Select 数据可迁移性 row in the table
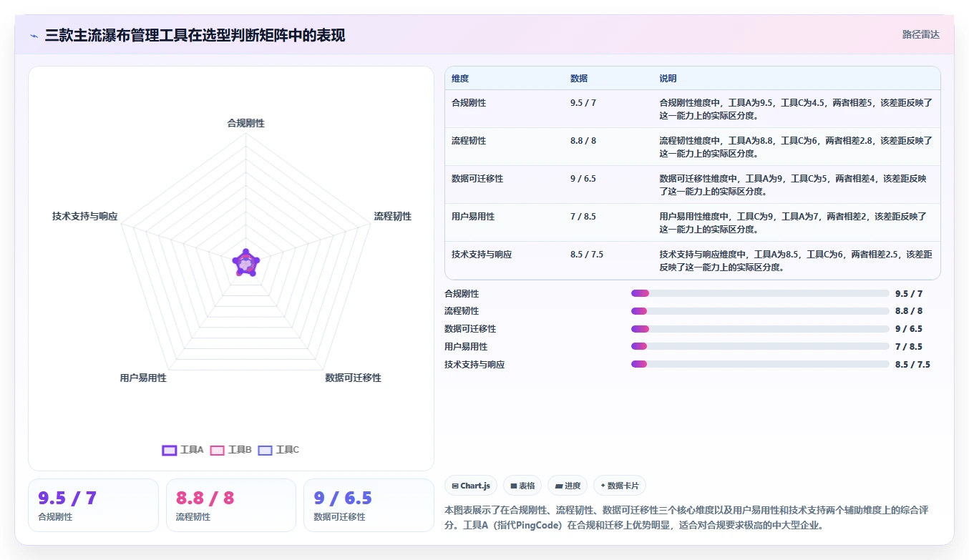The height and width of the screenshot is (560, 969). pyautogui.click(x=692, y=185)
